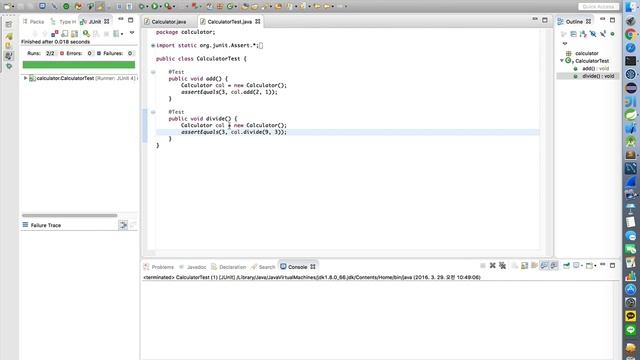This screenshot has width=640, height=360.
Task: Rerun the last JUnit test
Action: (x=87, y=33)
